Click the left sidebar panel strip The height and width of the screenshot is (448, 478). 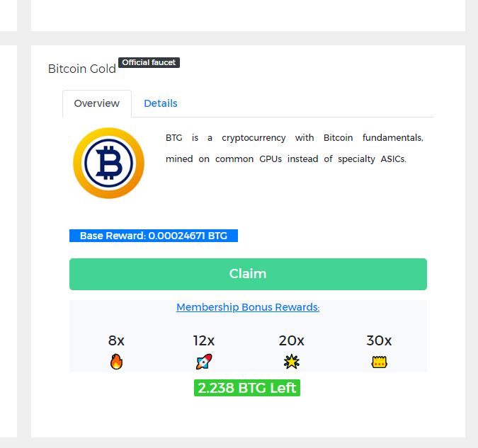pyautogui.click(x=8, y=241)
